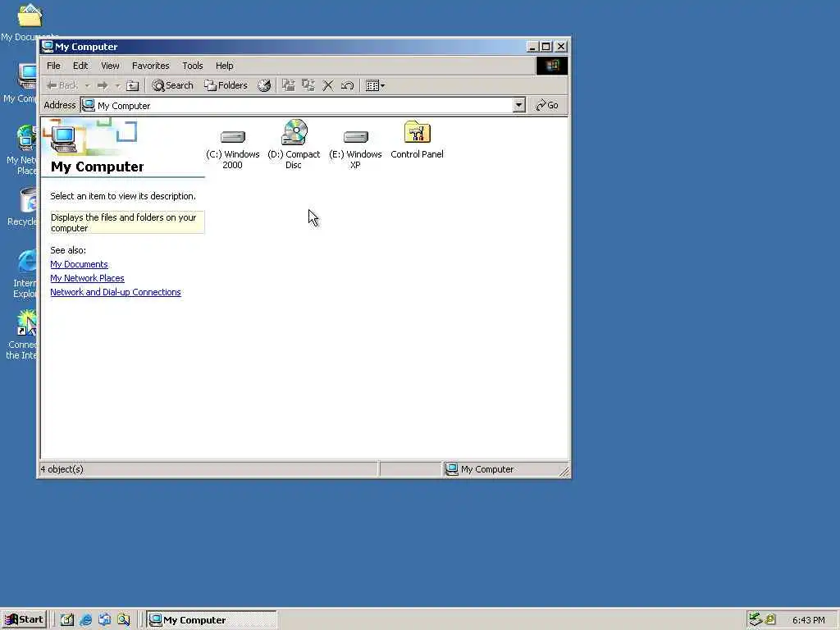This screenshot has height=630, width=840.
Task: Select Recycle Bin desktop icon
Action: coord(22,207)
